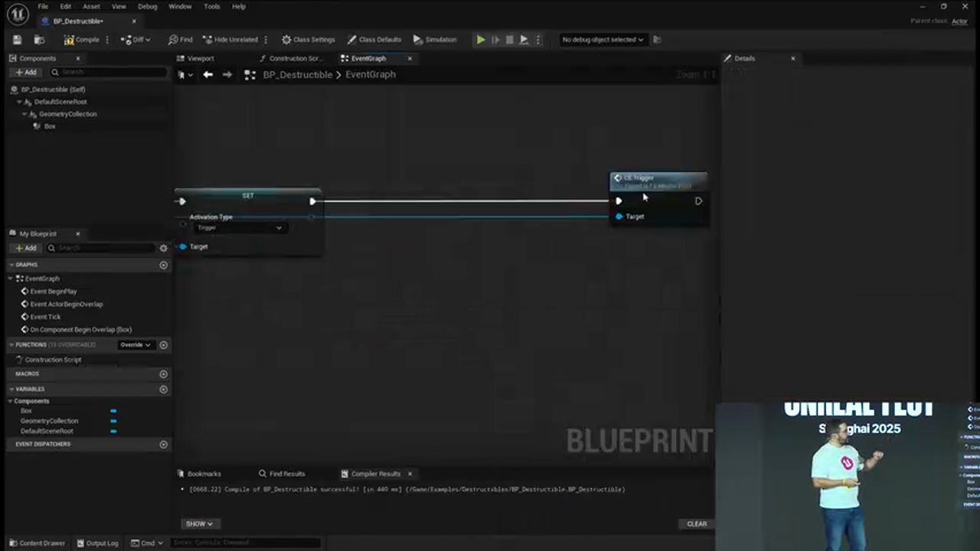Open Find to search the blueprint

181,39
